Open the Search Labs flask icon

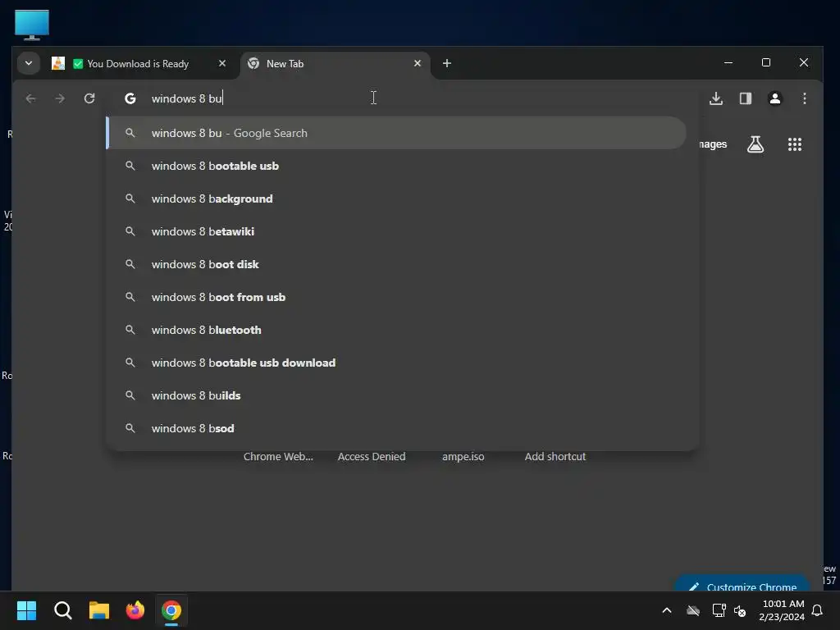pos(756,144)
